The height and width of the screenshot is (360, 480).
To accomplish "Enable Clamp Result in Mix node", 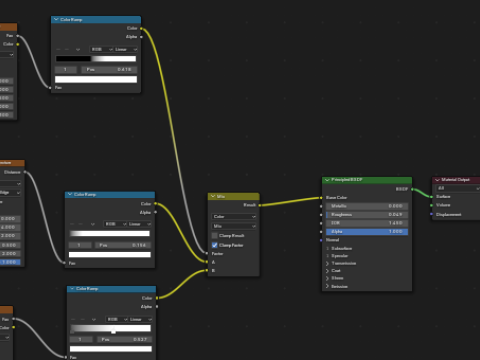I will [215, 236].
